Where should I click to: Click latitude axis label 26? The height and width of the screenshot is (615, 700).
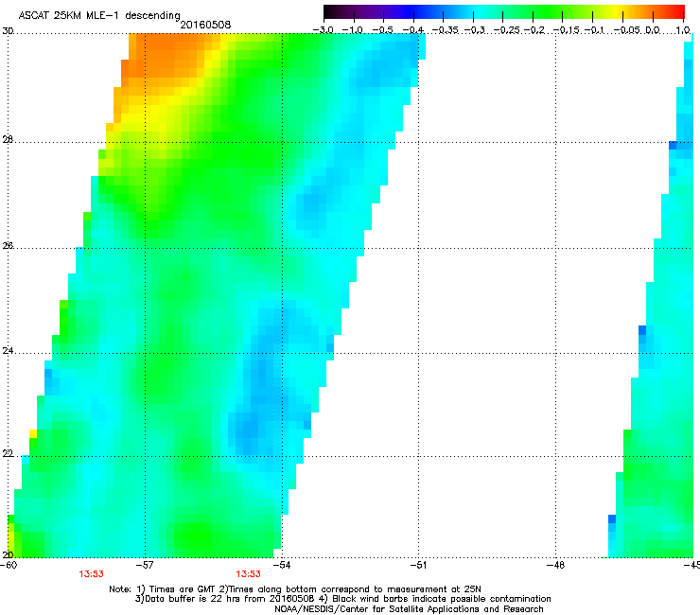click(8, 246)
